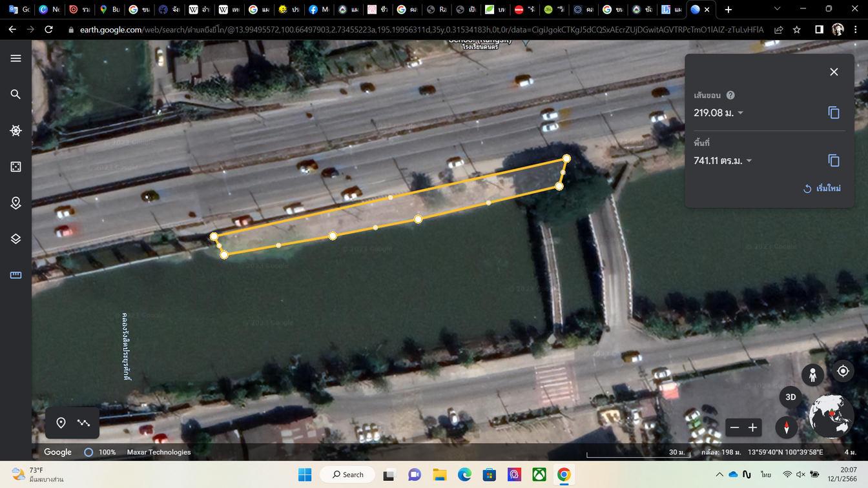This screenshot has height=488, width=868.
Task: Select the top-right vertex of polygon
Action: click(566, 158)
